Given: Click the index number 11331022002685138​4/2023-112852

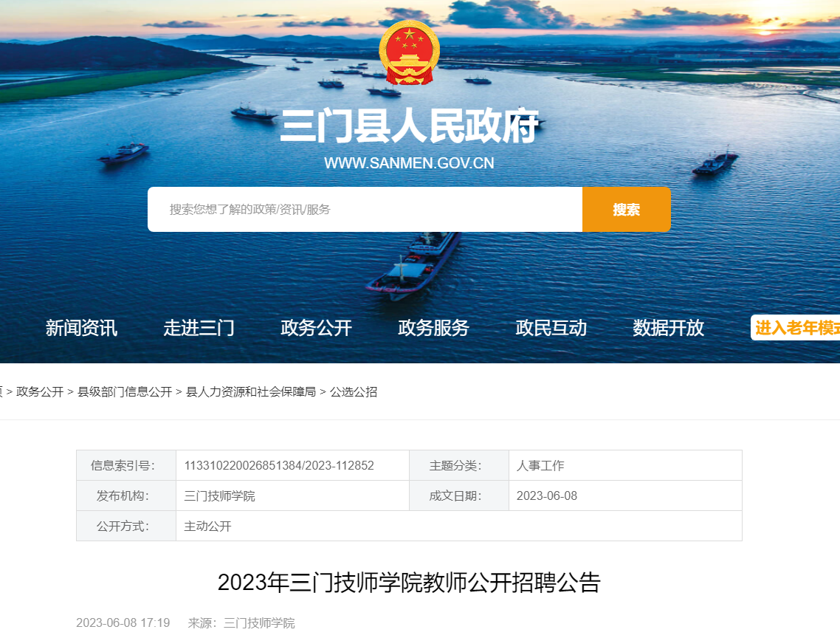Looking at the screenshot, I should (279, 465).
